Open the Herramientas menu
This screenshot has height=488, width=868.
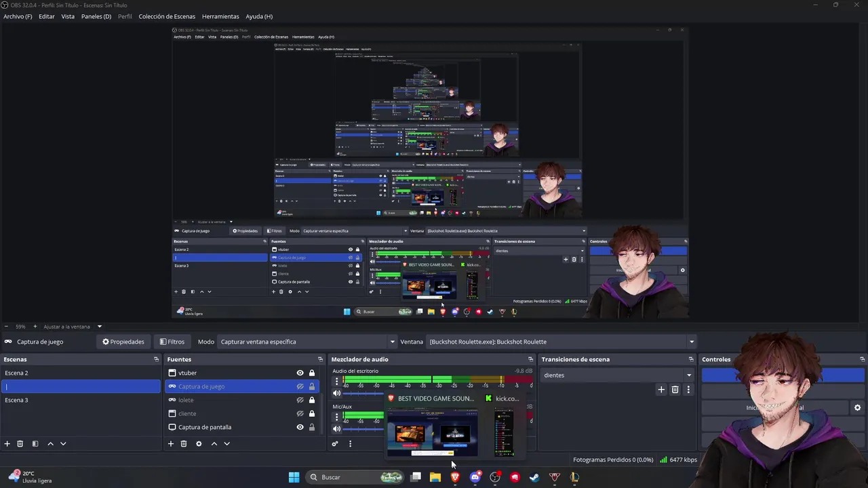[x=220, y=16]
